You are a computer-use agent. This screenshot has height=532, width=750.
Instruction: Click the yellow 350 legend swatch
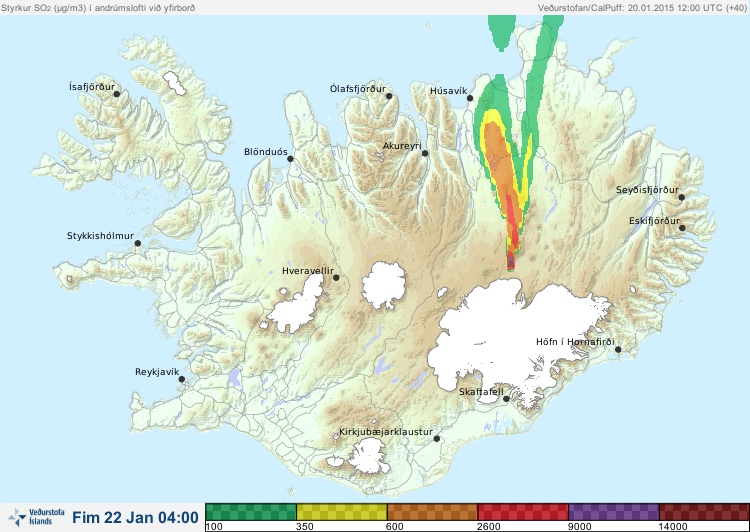[342, 512]
